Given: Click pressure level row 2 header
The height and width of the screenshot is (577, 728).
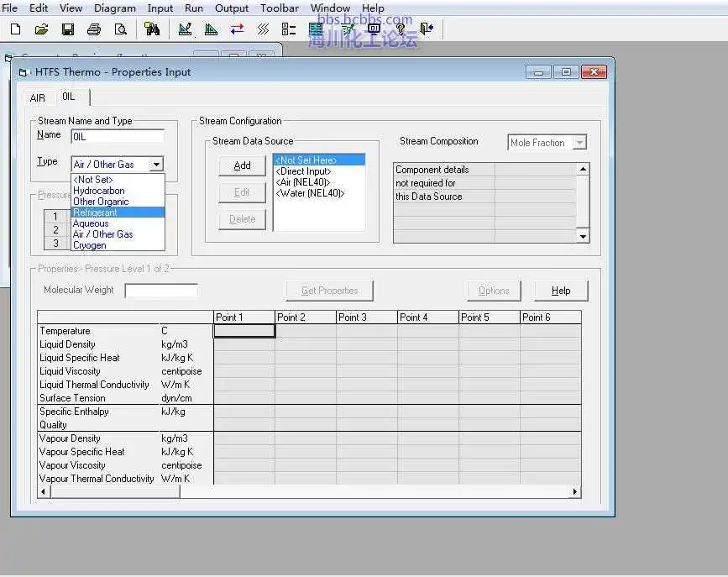Looking at the screenshot, I should point(56,229).
